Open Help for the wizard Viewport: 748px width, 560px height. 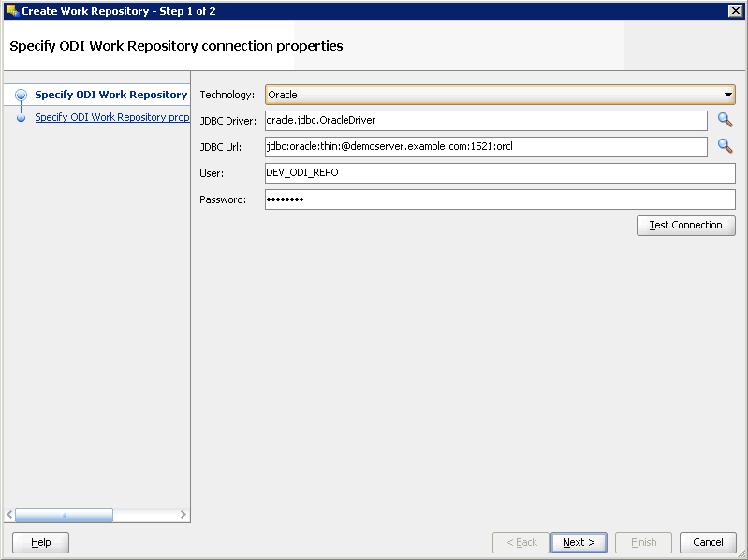(x=40, y=542)
